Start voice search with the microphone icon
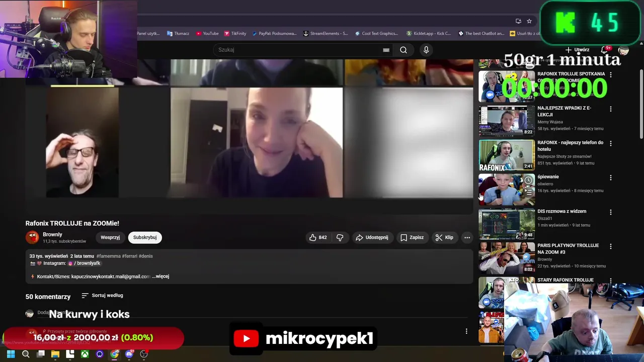This screenshot has height=362, width=644. [426, 50]
